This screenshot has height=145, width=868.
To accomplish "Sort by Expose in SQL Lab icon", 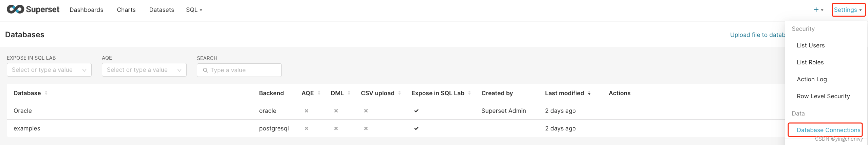I will (x=469, y=93).
